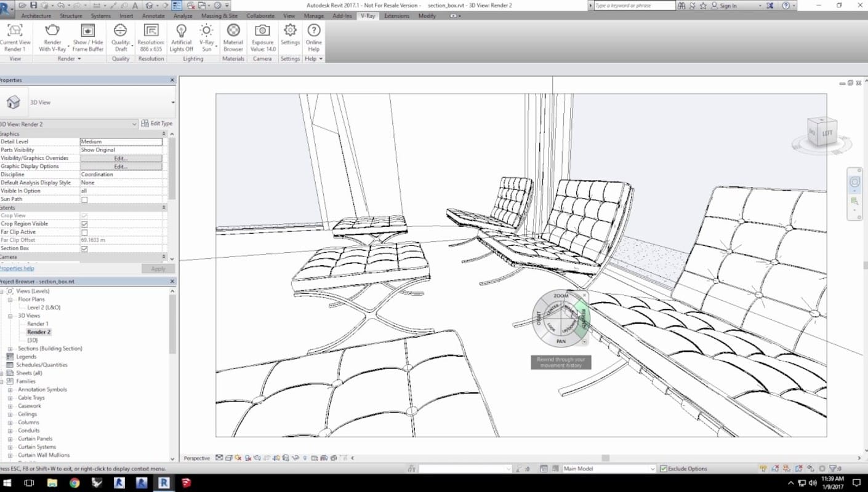Viewport: 868px width, 492px height.
Task: Toggle the Sun Path checkbox
Action: click(84, 199)
